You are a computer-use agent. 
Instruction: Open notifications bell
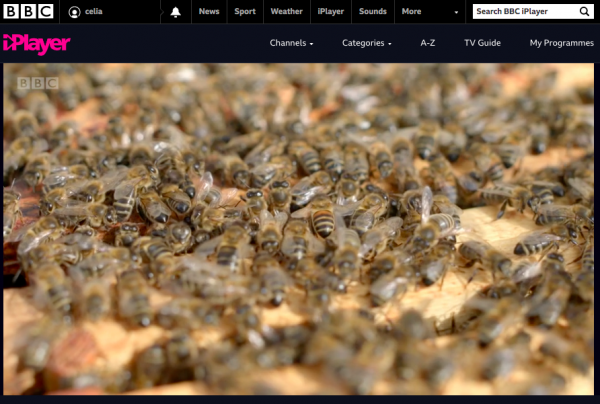pos(176,12)
